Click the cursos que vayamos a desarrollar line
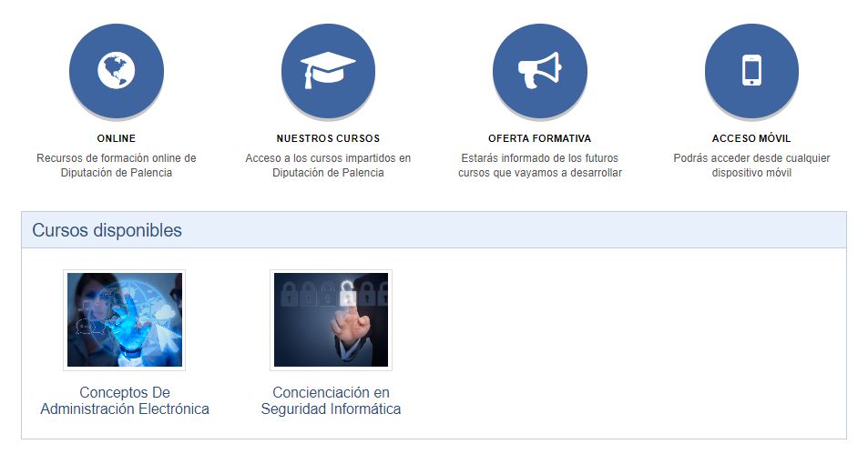The image size is (868, 454). pyautogui.click(x=540, y=173)
